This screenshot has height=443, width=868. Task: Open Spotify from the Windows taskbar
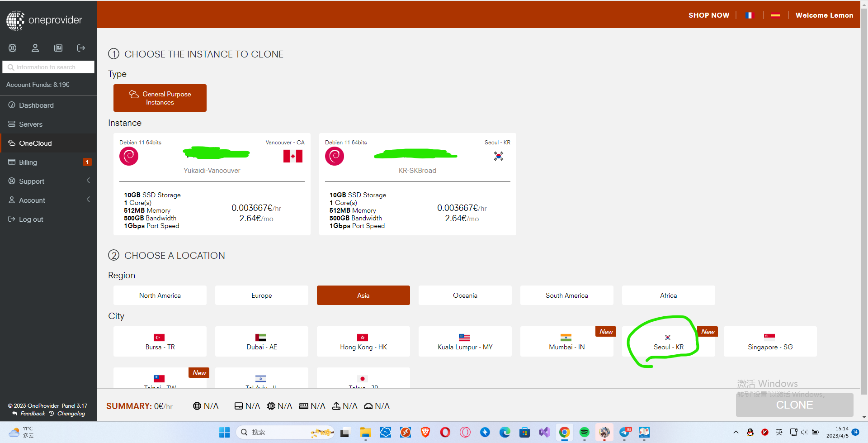click(584, 433)
